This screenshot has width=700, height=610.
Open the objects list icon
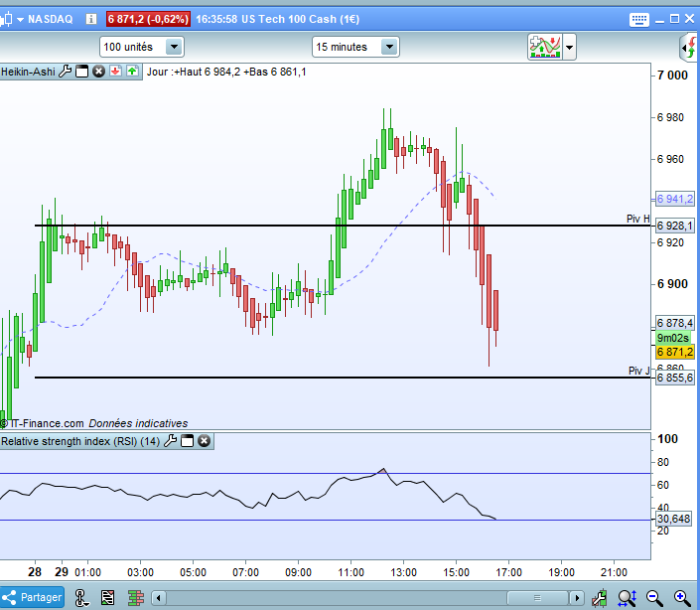107,597
